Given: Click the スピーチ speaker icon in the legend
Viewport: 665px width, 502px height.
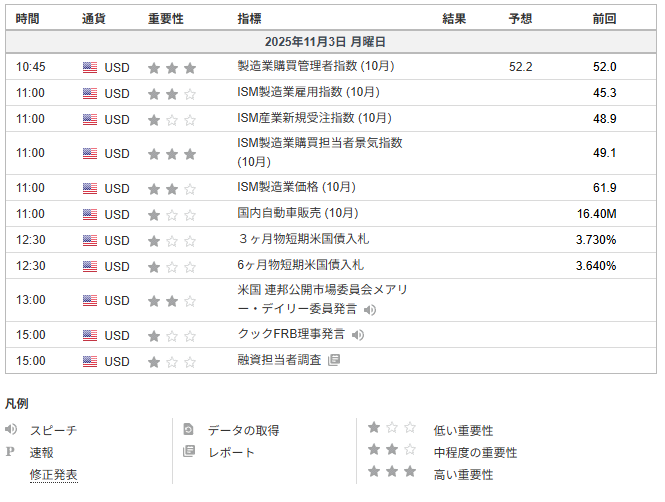Looking at the screenshot, I should coord(12,429).
